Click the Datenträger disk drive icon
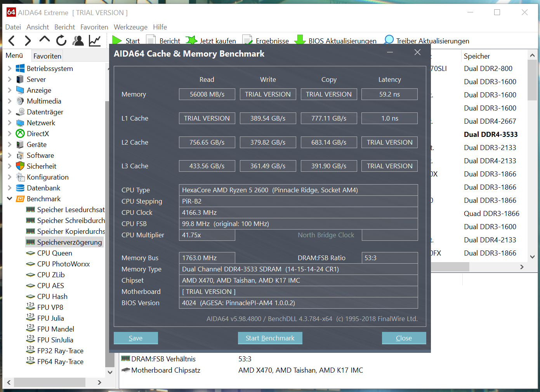 click(20, 112)
